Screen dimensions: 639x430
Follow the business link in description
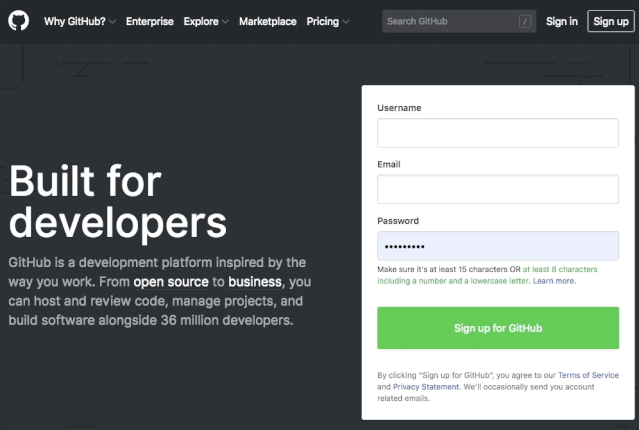[x=255, y=282]
